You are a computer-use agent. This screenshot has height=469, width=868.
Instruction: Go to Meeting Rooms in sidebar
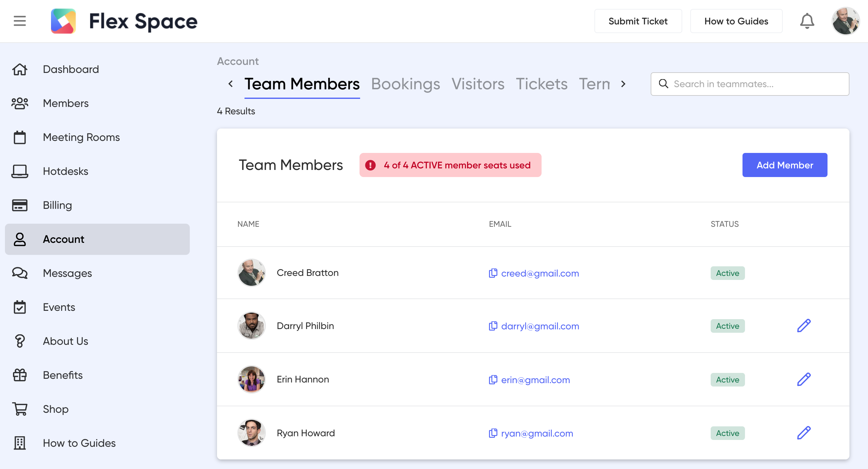(x=97, y=137)
